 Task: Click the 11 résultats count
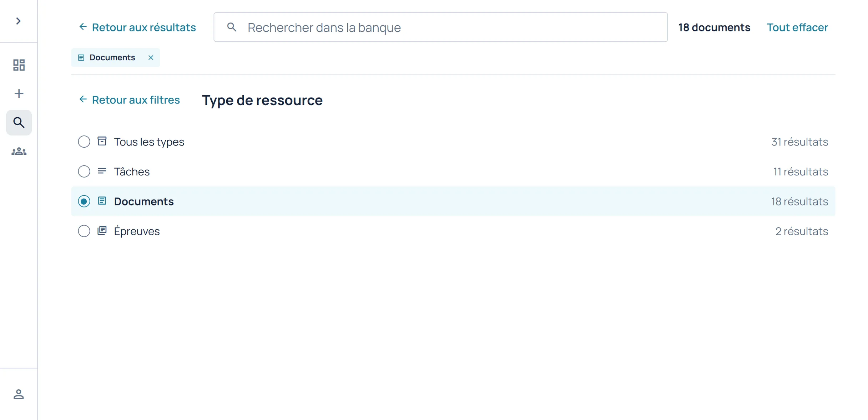tap(801, 171)
